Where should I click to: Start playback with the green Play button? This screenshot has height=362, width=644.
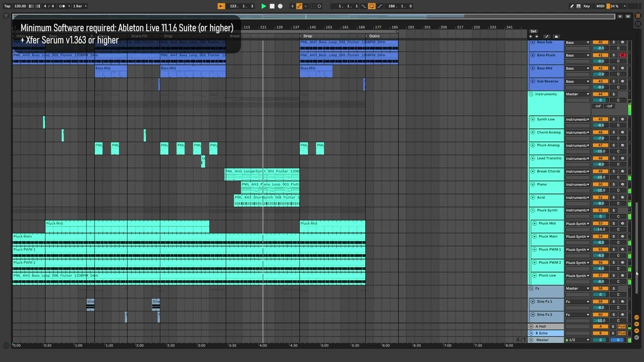264,6
